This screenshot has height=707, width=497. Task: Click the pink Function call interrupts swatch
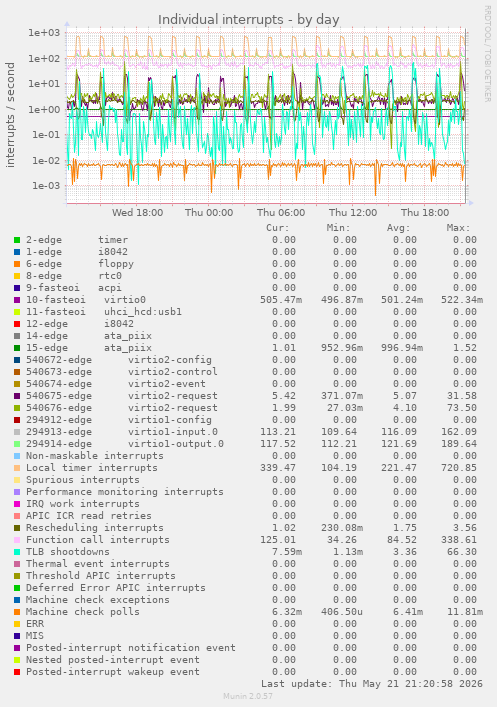17,540
